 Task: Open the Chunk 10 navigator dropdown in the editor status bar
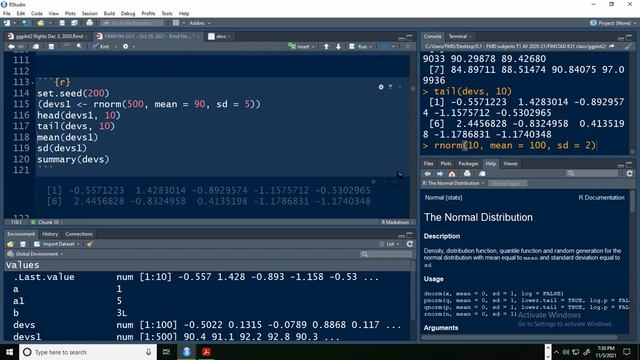point(46,222)
